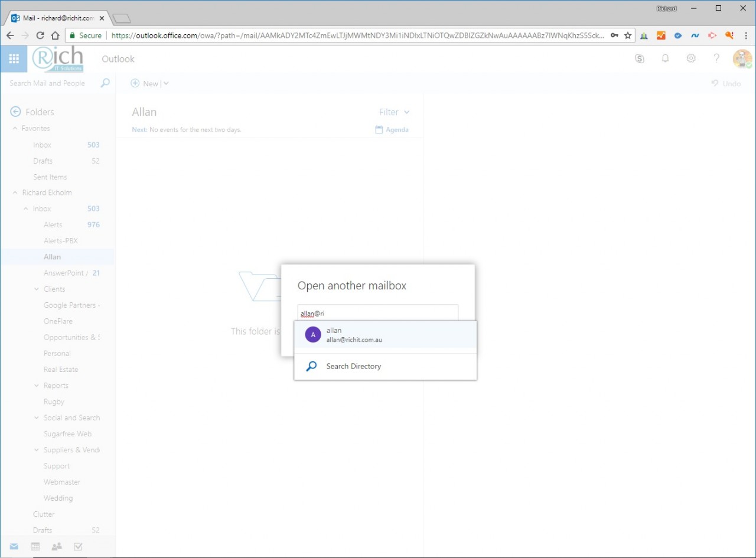
Task: Click the New plus circle icon
Action: pyautogui.click(x=135, y=83)
